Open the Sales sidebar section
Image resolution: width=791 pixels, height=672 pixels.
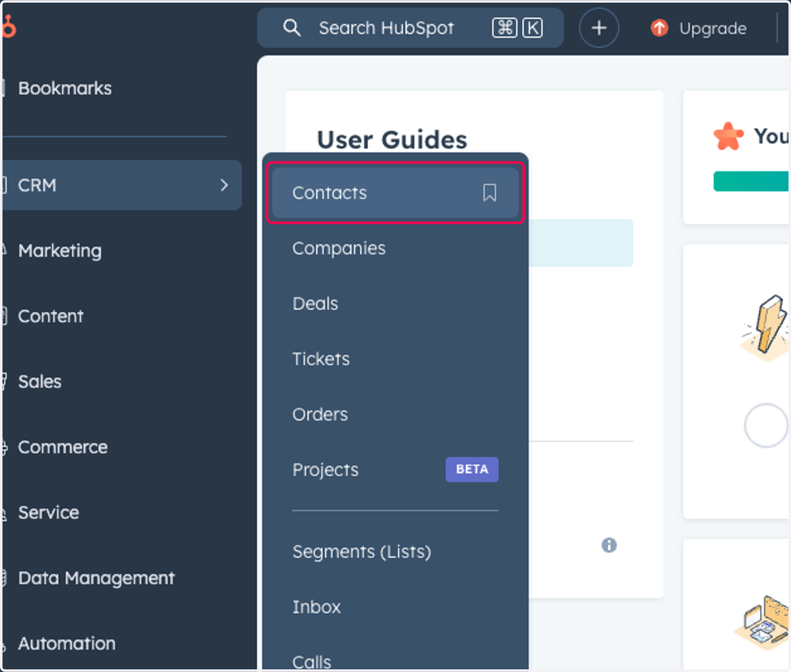[x=40, y=382]
